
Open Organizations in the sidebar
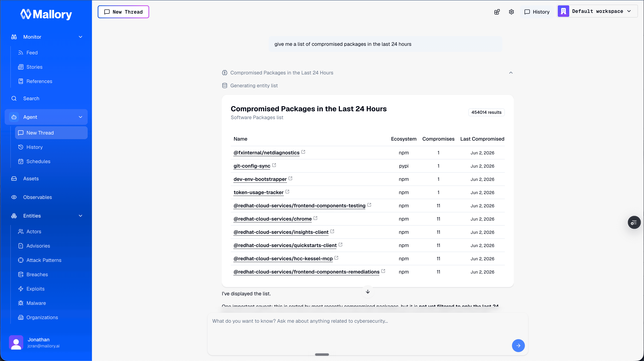[x=51, y=317]
